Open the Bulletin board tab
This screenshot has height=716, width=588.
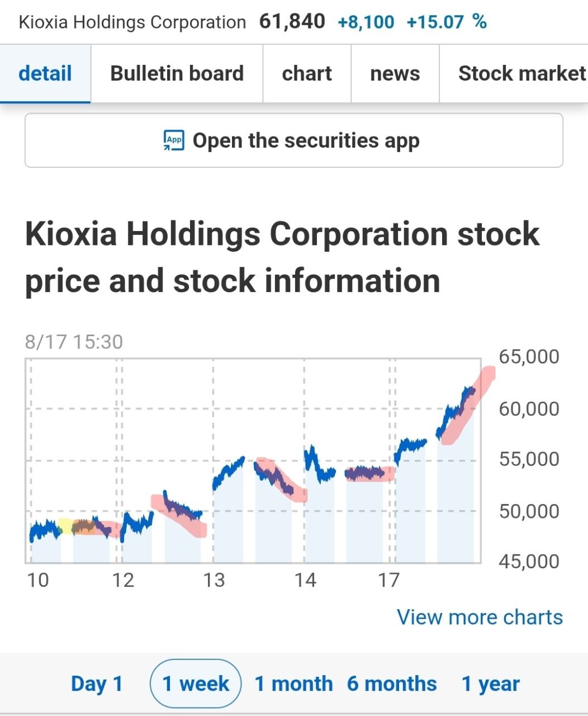(177, 74)
